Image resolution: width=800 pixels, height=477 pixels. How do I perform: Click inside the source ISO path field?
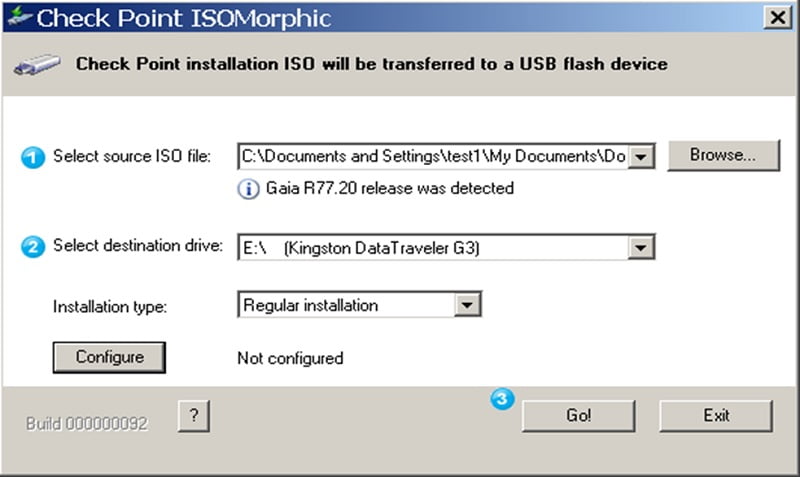click(434, 157)
